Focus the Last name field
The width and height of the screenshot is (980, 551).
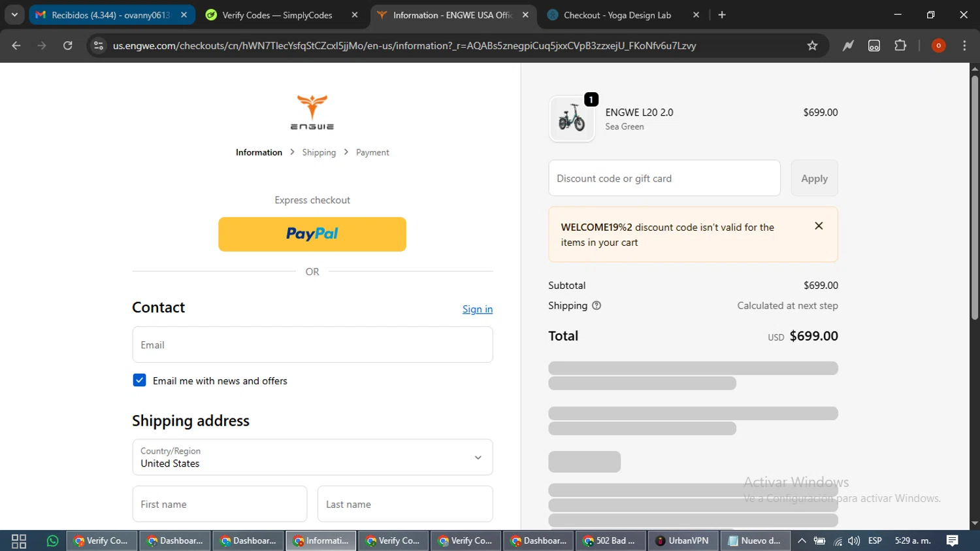pos(405,504)
